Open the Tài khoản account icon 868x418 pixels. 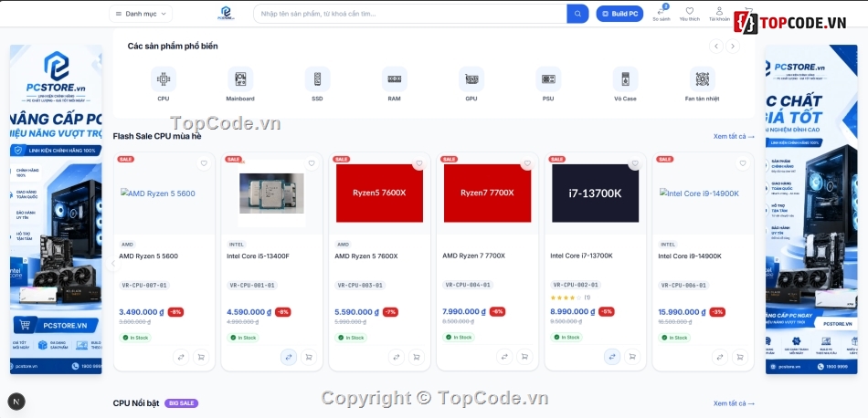tap(719, 14)
